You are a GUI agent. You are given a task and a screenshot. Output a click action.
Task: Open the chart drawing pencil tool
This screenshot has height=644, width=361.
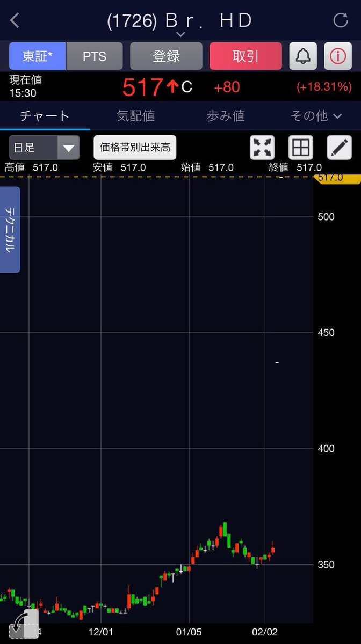(340, 147)
